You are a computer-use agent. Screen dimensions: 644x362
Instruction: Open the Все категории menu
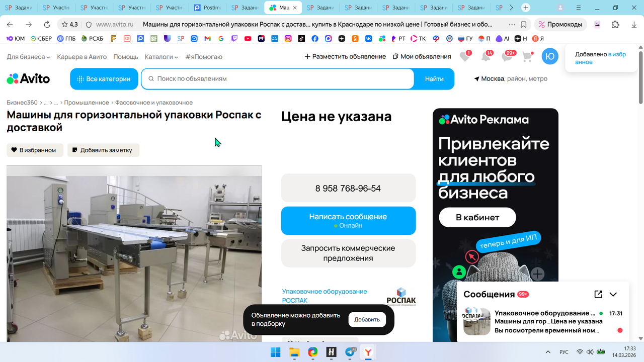click(x=104, y=79)
